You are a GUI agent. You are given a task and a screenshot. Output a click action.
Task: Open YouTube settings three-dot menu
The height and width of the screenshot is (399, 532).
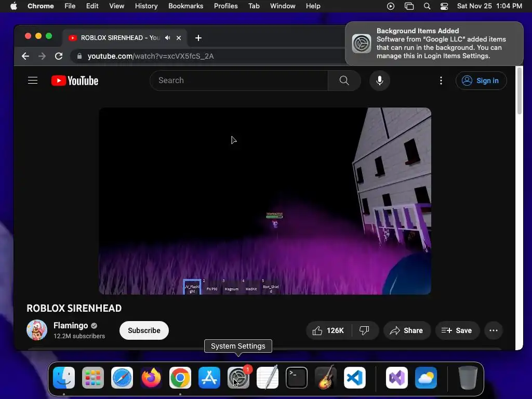tap(441, 81)
